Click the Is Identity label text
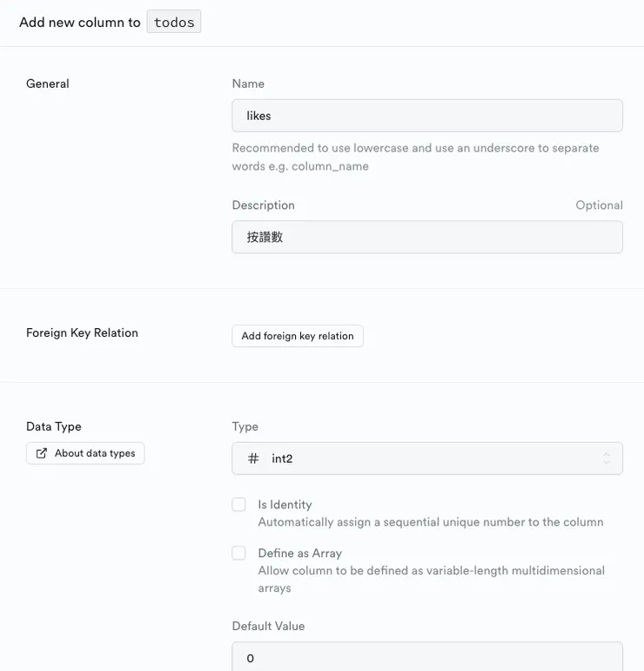This screenshot has height=671, width=644. [x=285, y=505]
